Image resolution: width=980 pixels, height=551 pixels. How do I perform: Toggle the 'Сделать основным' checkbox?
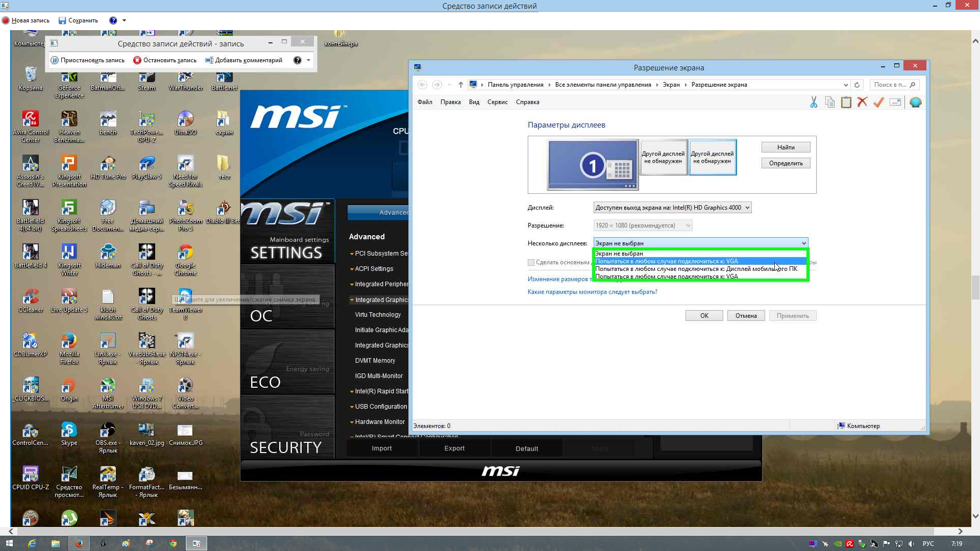531,262
